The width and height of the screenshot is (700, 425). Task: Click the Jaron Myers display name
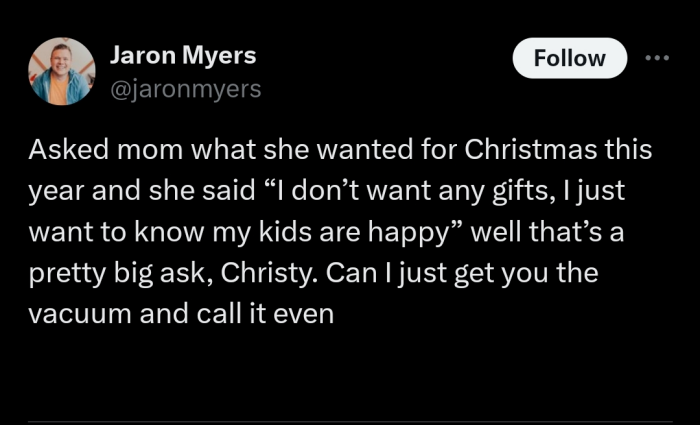(182, 55)
